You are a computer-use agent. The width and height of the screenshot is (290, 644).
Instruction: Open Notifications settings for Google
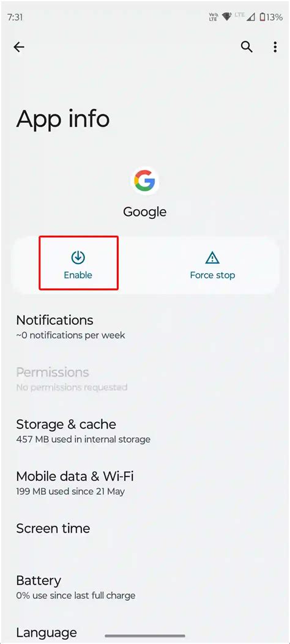[145, 327]
